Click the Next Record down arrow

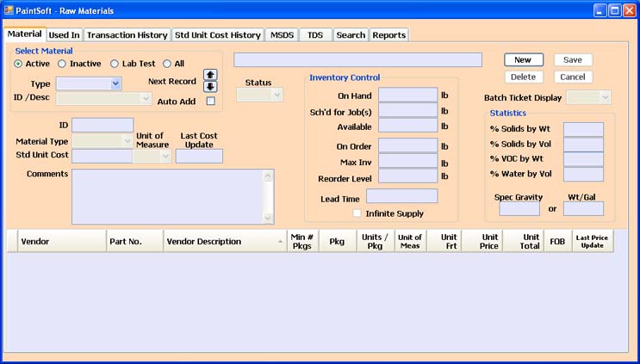coord(210,87)
